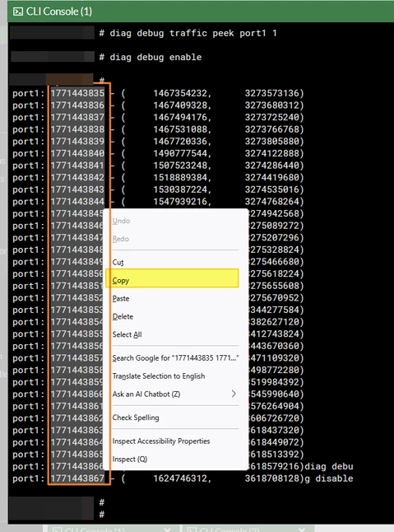Choose Delete in the context menu

point(123,316)
